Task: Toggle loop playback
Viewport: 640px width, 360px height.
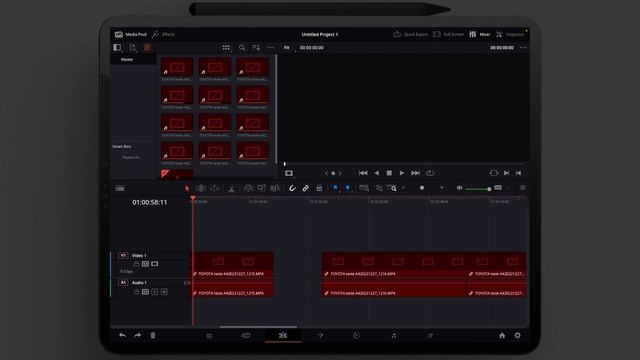Action: pyautogui.click(x=430, y=173)
